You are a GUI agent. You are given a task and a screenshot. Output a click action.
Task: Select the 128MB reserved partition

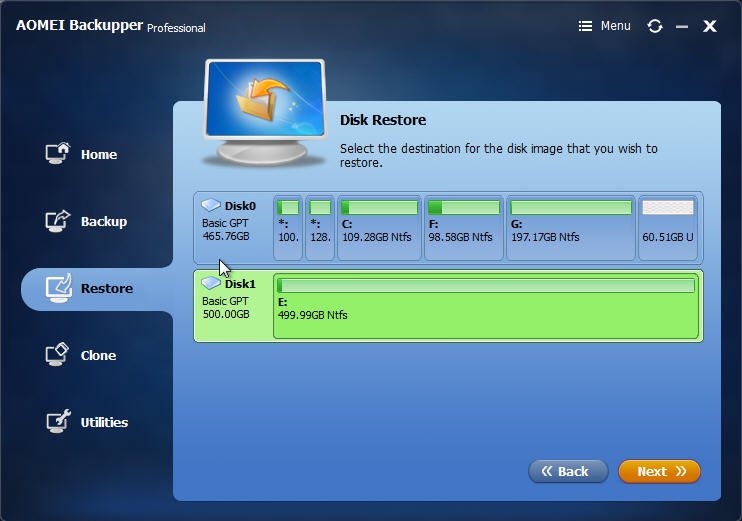[320, 229]
